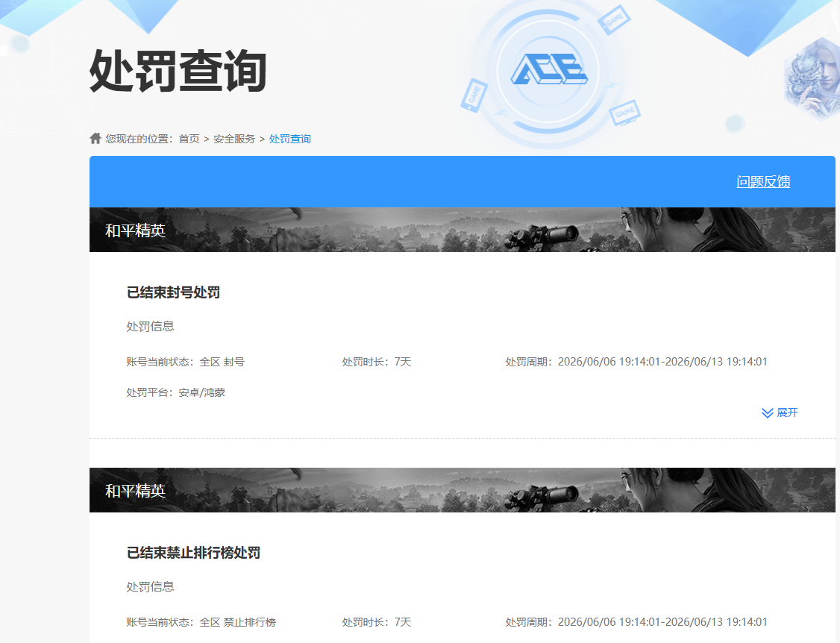Open the 问题反馈 link
The image size is (840, 643).
[x=763, y=182]
